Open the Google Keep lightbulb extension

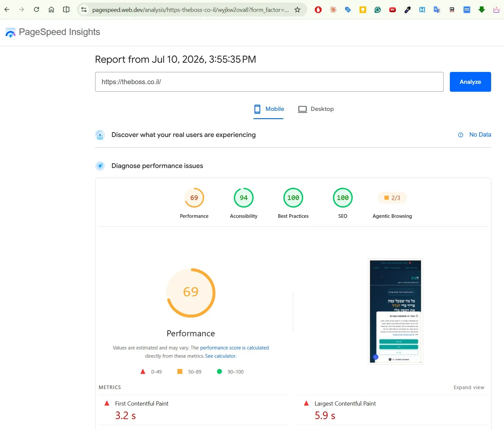[x=363, y=10]
